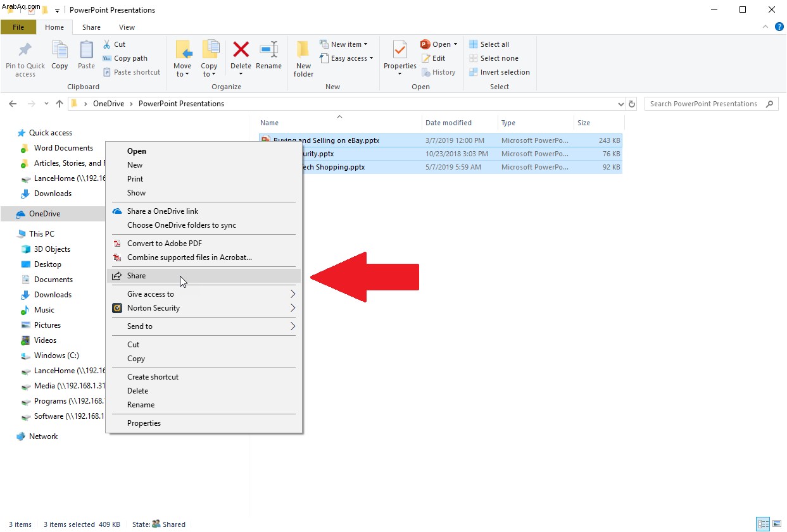Expand Give access to submenu
Image resolution: width=787 pixels, height=532 pixels.
[x=204, y=294]
